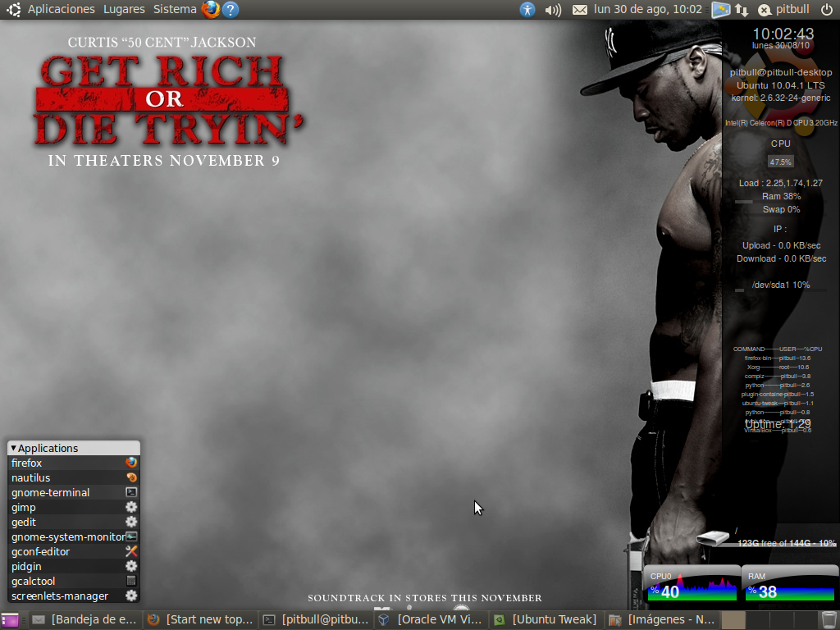Image resolution: width=840 pixels, height=630 pixels.
Task: Click the volume speaker icon
Action: (x=553, y=10)
